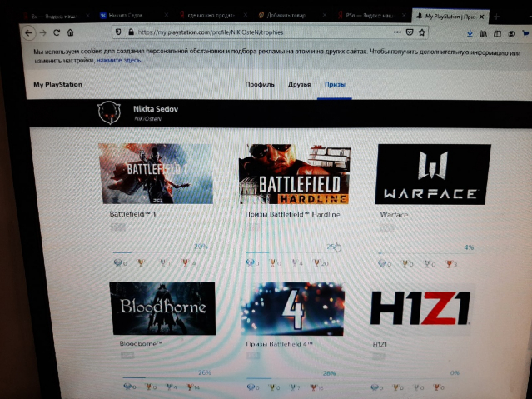Image resolution: width=532 pixels, height=399 pixels.
Task: Click the Battlefield 4 cover image
Action: coord(292,309)
